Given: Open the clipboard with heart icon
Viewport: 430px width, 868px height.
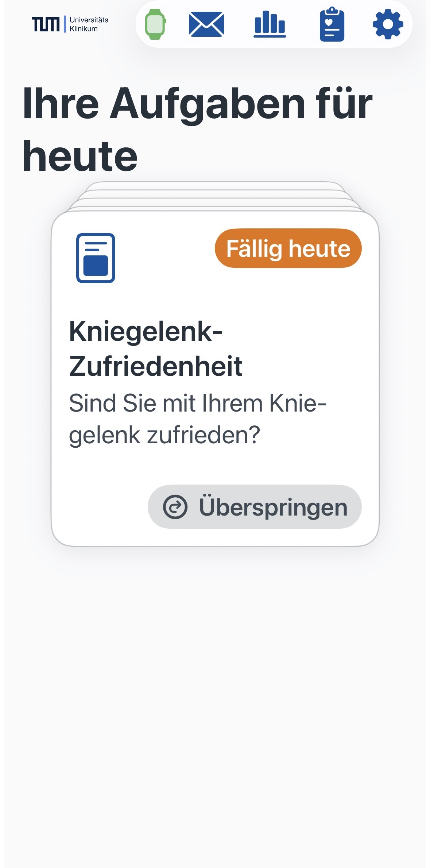Looking at the screenshot, I should click(x=332, y=24).
